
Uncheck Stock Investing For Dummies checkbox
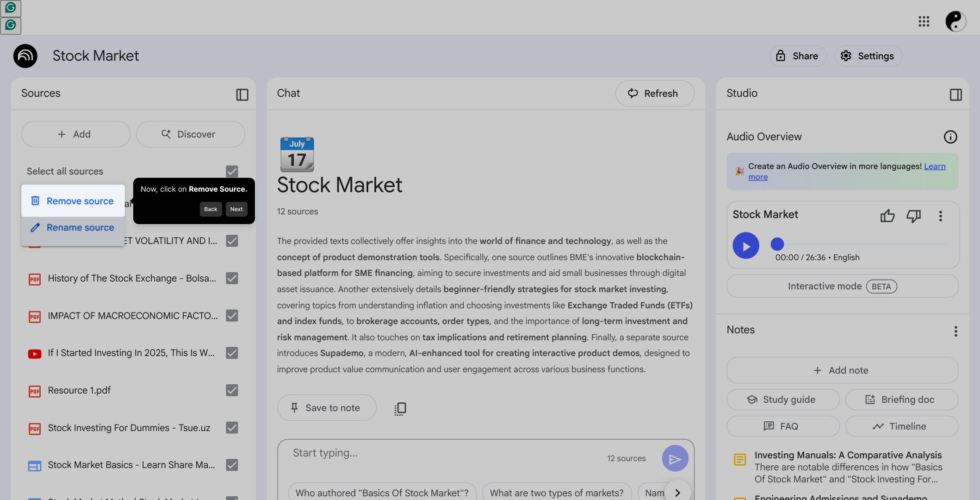coord(232,428)
